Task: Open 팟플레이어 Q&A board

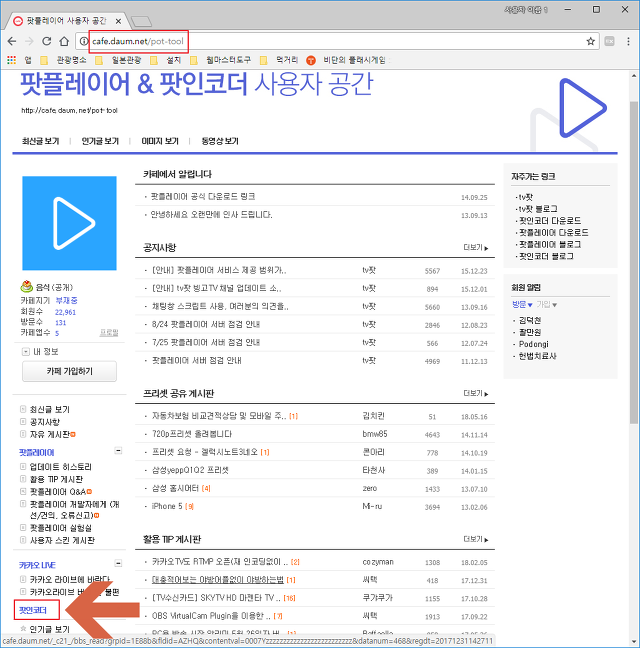Action: click(x=58, y=492)
